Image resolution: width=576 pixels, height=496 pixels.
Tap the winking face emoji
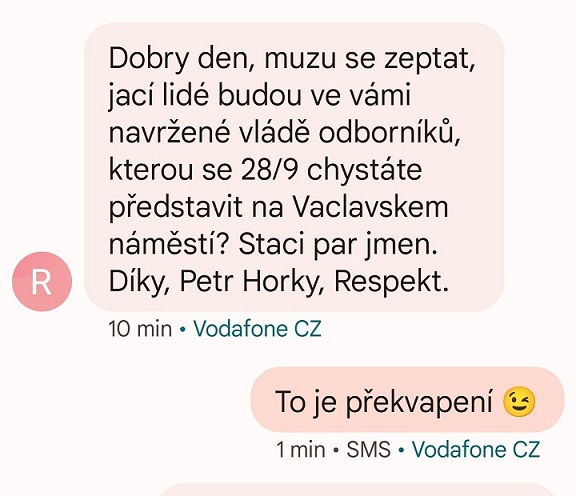pos(519,403)
